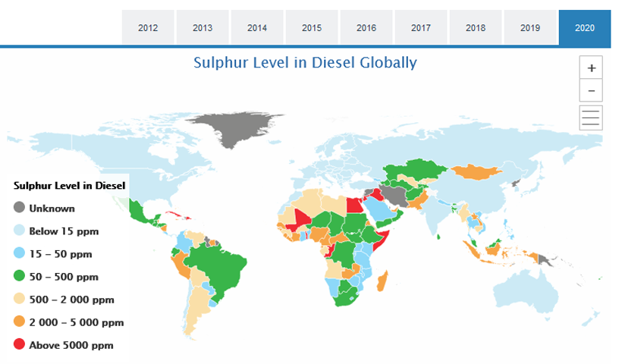Select Argentina on the map
The height and width of the screenshot is (364, 622).
[x=198, y=307]
